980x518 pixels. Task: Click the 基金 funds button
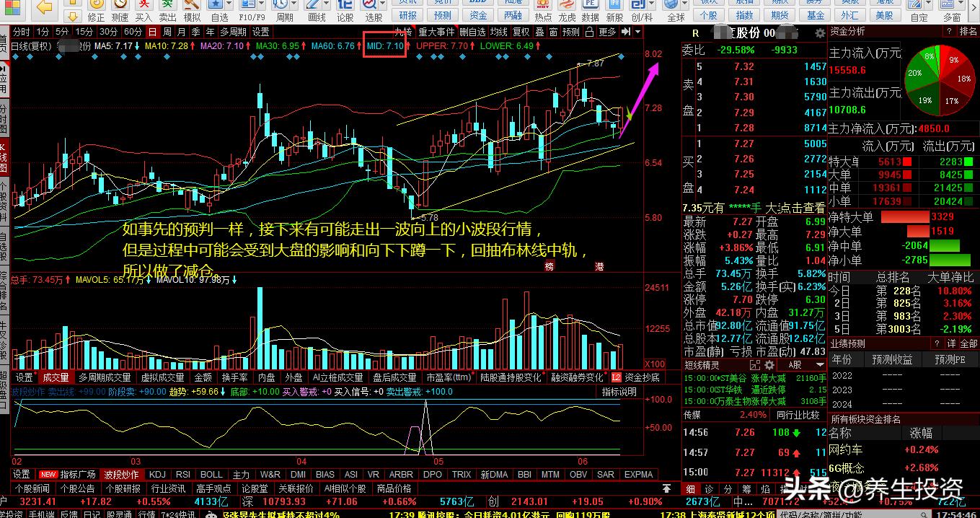pyautogui.click(x=816, y=14)
